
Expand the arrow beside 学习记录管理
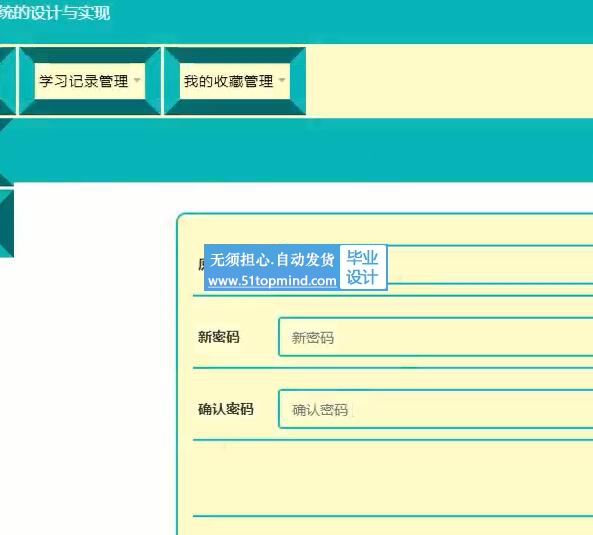pos(137,80)
